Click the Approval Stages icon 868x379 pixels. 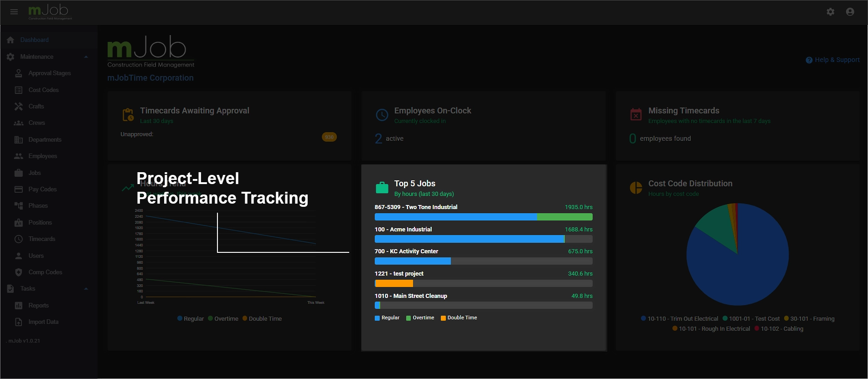point(19,73)
